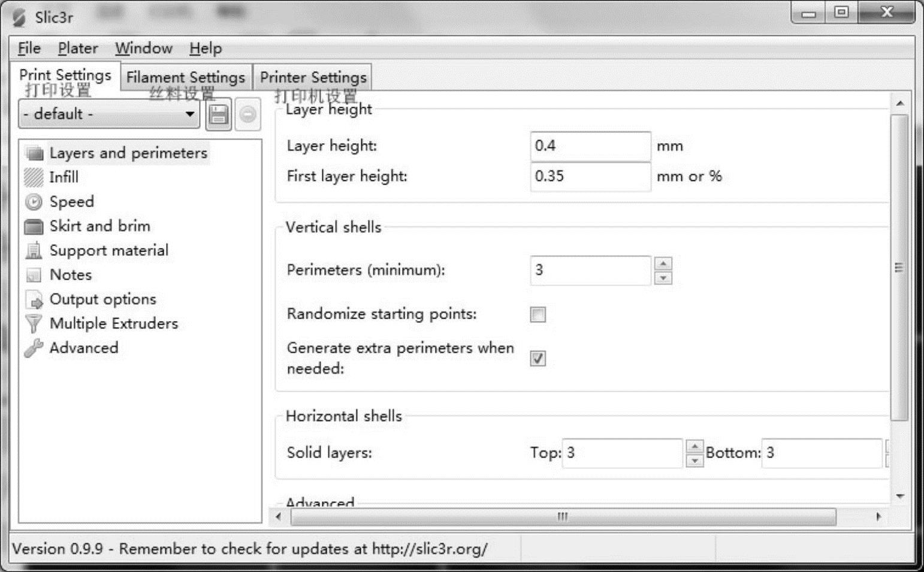This screenshot has height=572, width=924.
Task: Click the Layer height input field
Action: tap(590, 146)
